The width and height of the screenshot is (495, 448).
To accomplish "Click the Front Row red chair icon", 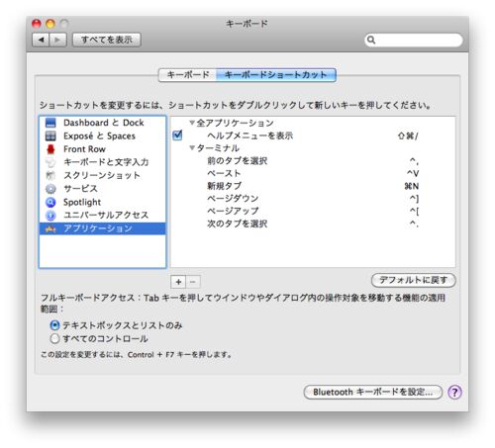I will (50, 149).
